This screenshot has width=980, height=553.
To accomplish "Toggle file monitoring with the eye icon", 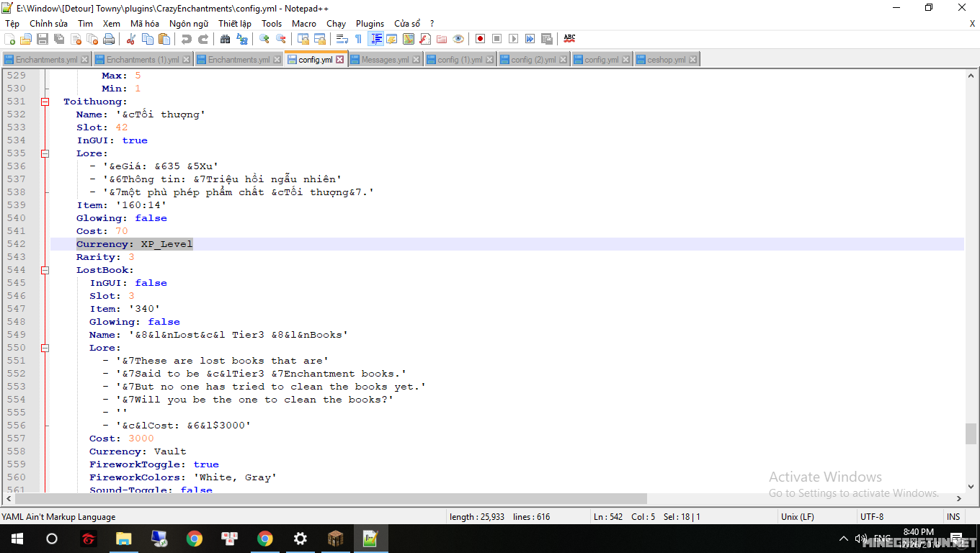I will point(458,39).
